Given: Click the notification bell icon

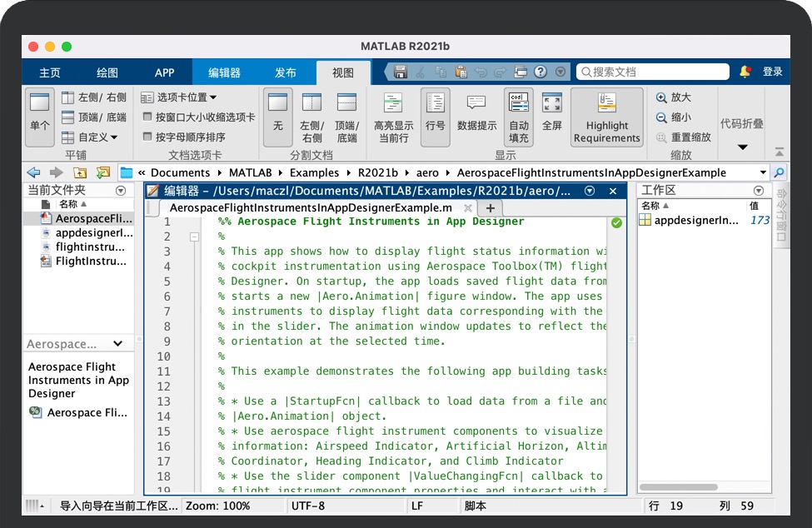Looking at the screenshot, I should pos(745,72).
